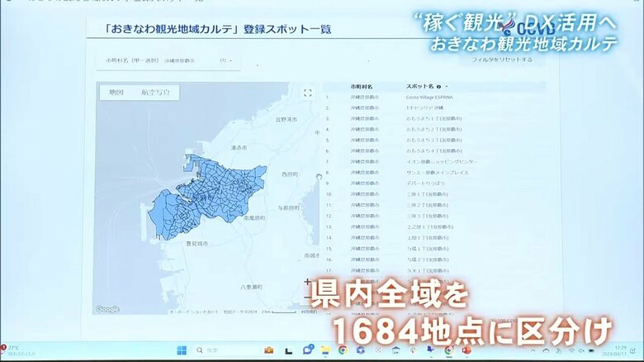This screenshot has width=644, height=362.
Task: Click the Windows Start button
Action: click(180, 350)
